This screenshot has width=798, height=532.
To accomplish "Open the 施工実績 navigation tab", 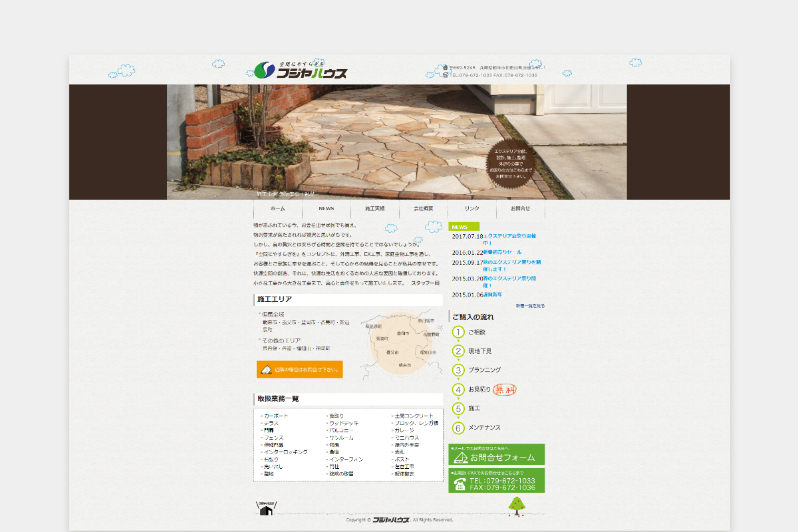I will coord(375,209).
